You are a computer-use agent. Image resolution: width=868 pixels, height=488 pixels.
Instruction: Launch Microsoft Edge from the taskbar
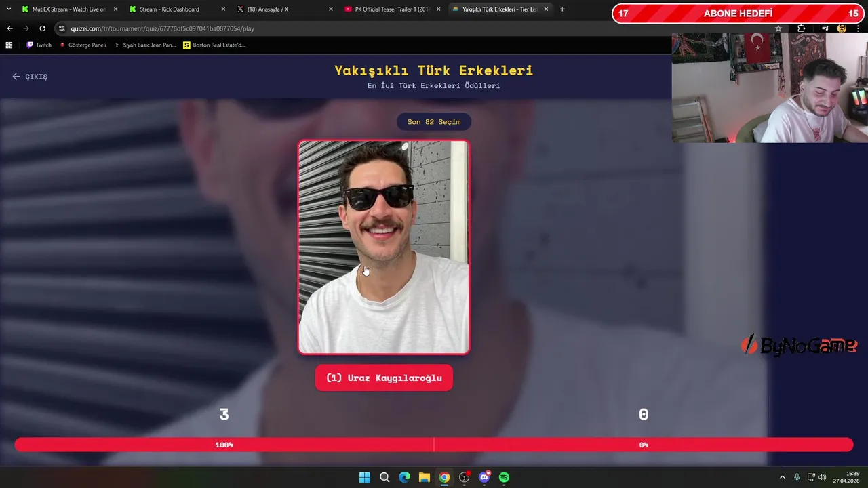(x=404, y=477)
